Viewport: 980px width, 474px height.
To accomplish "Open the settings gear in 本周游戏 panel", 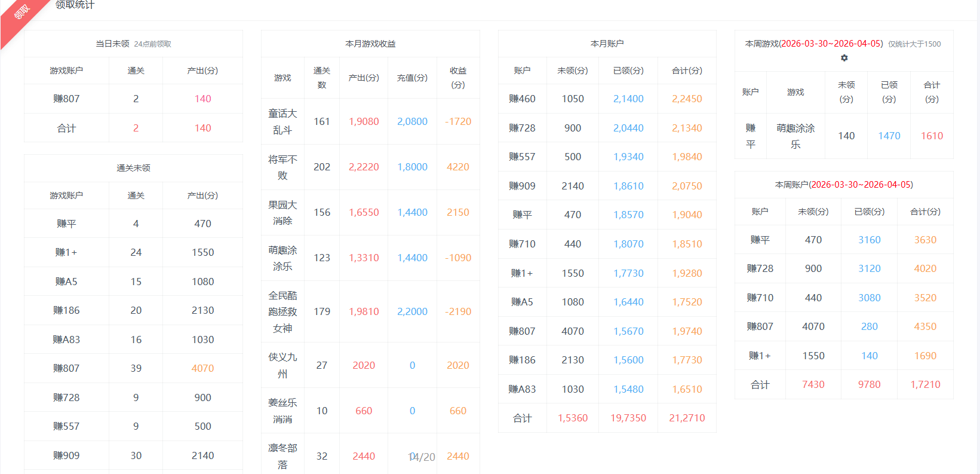I will [x=844, y=58].
